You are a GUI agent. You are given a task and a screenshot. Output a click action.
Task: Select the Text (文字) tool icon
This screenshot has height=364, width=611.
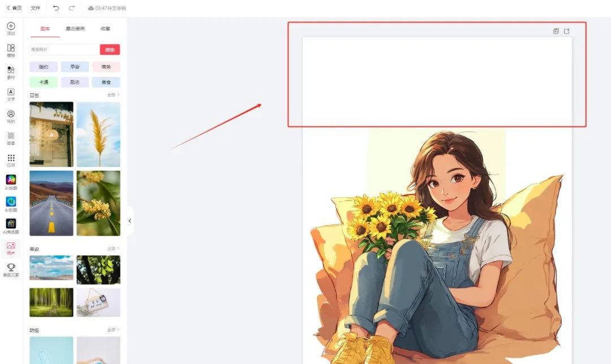(x=11, y=92)
